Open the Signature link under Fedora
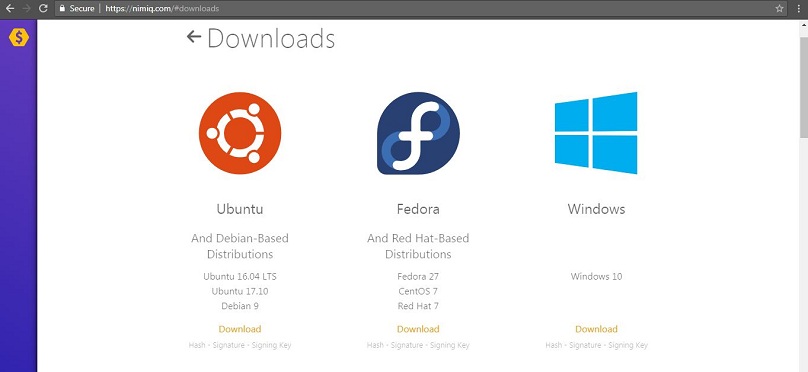Viewport: 808px width, 372px height. [x=406, y=345]
